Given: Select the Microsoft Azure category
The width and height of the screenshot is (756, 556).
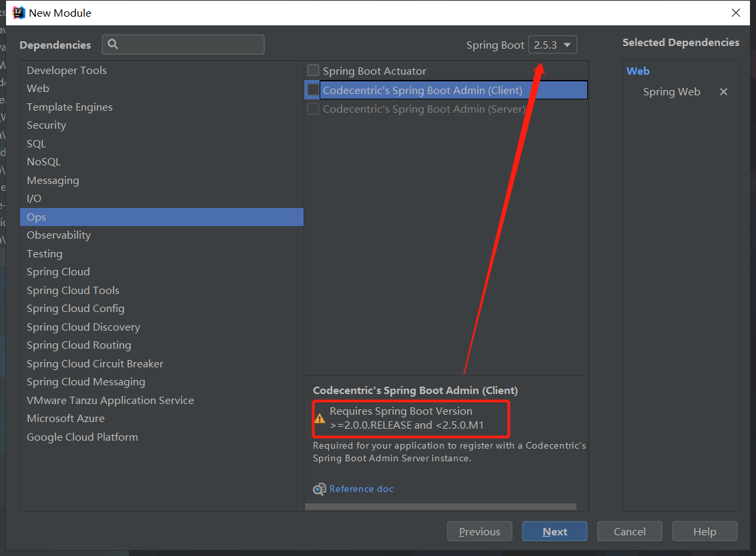Looking at the screenshot, I should (161, 418).
